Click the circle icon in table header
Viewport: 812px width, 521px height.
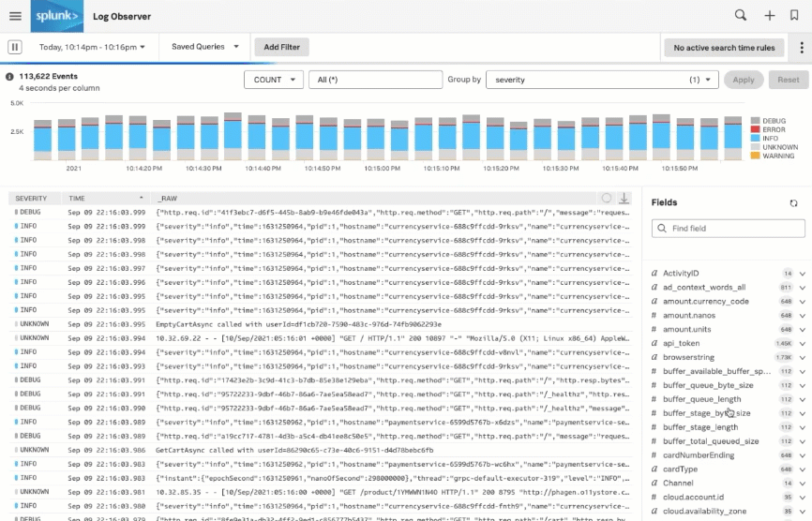coord(607,198)
